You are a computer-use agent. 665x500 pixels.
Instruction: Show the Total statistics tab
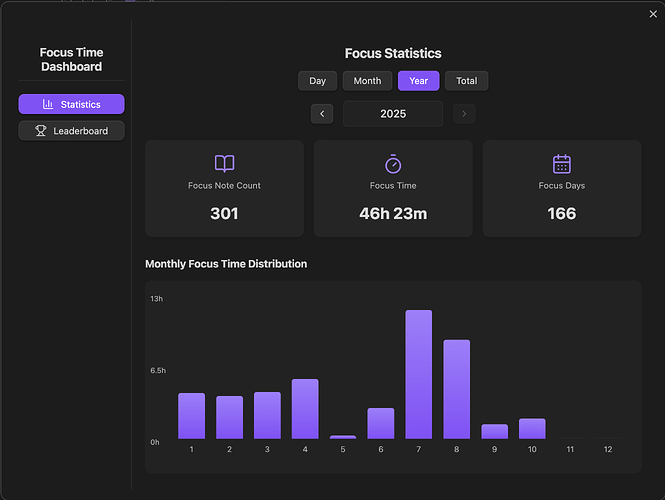pyautogui.click(x=466, y=81)
